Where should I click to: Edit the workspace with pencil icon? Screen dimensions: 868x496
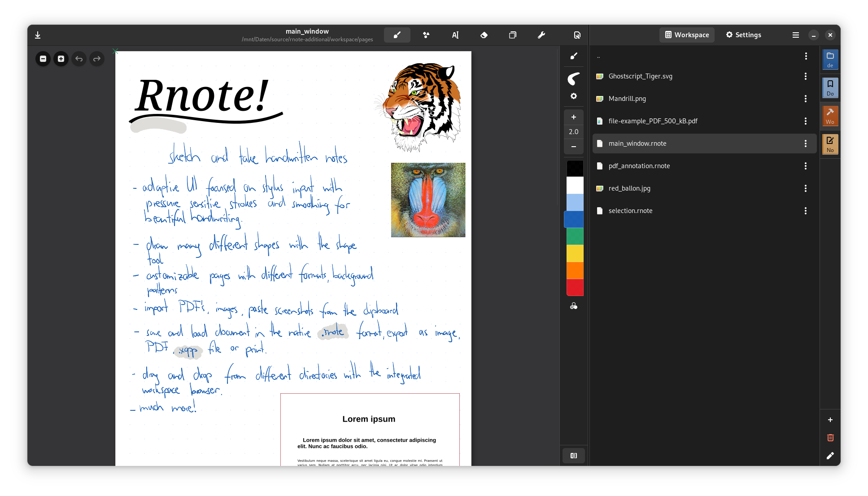pos(830,456)
